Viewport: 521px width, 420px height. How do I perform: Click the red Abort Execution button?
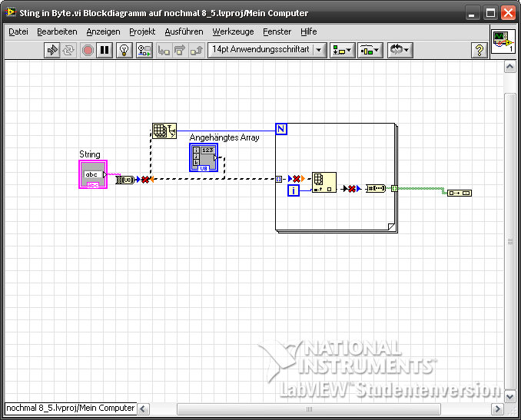coord(88,51)
